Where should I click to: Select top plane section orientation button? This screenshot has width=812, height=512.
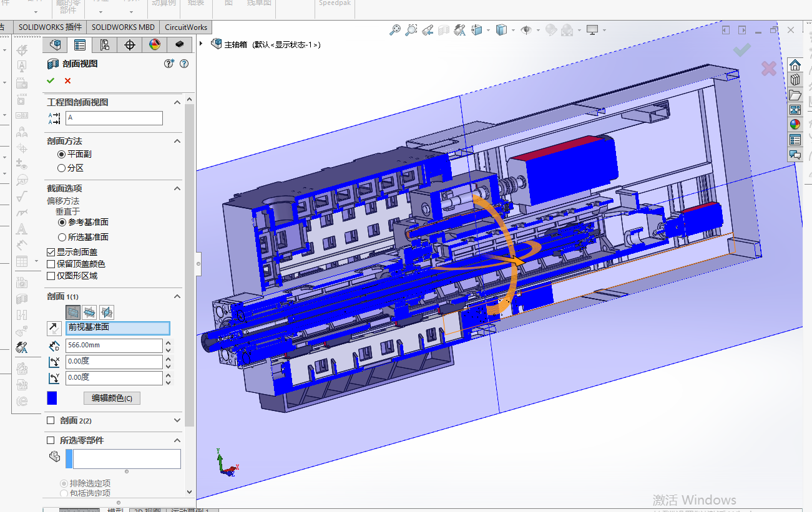click(x=90, y=312)
